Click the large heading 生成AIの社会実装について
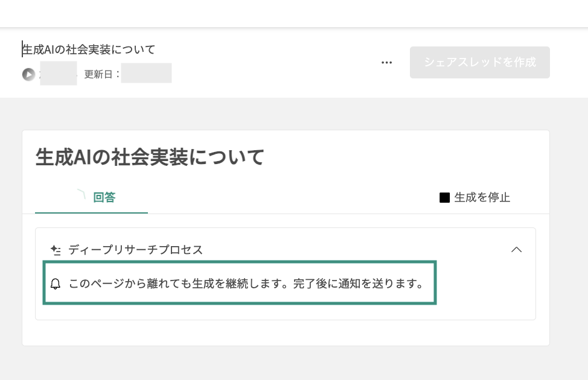This screenshot has height=380, width=588. click(x=150, y=157)
